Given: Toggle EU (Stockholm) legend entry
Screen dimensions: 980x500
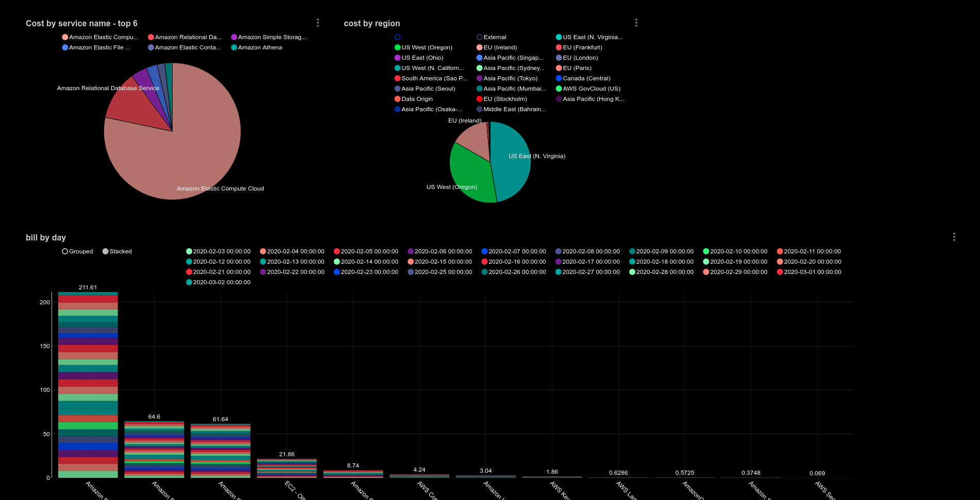Looking at the screenshot, I should (x=502, y=99).
